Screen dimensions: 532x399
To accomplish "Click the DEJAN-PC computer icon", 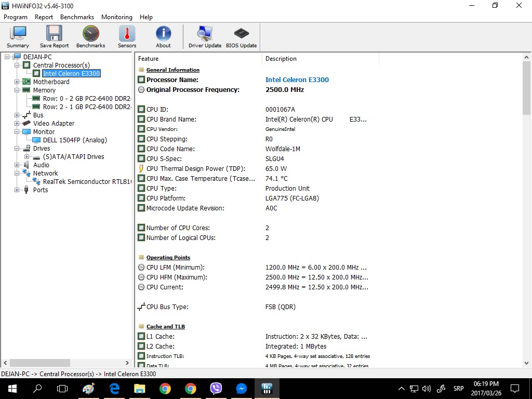I will click(17, 57).
